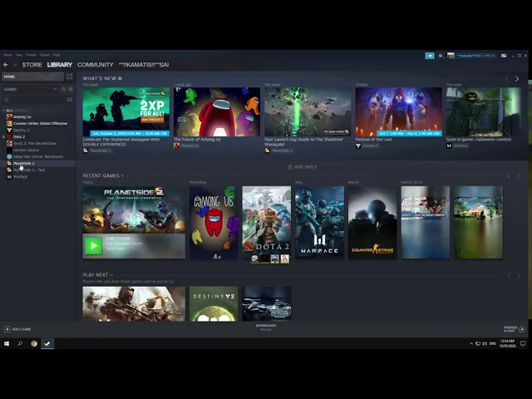
Task: Open Friends & Chat plus icon
Action: (x=522, y=329)
